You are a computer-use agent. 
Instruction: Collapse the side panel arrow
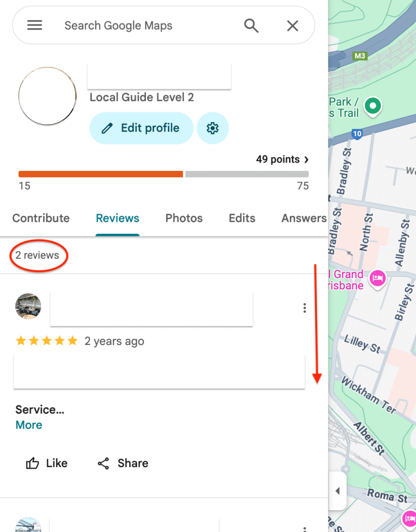(x=338, y=491)
